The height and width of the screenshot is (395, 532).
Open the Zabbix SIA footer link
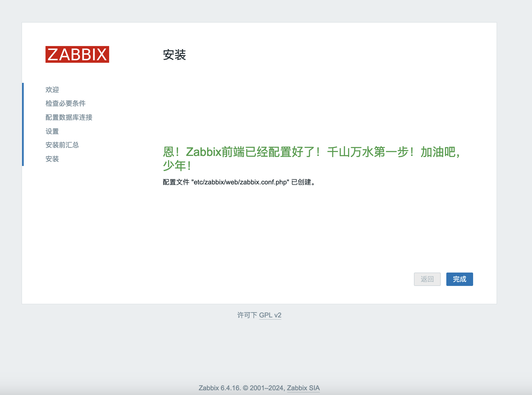303,388
